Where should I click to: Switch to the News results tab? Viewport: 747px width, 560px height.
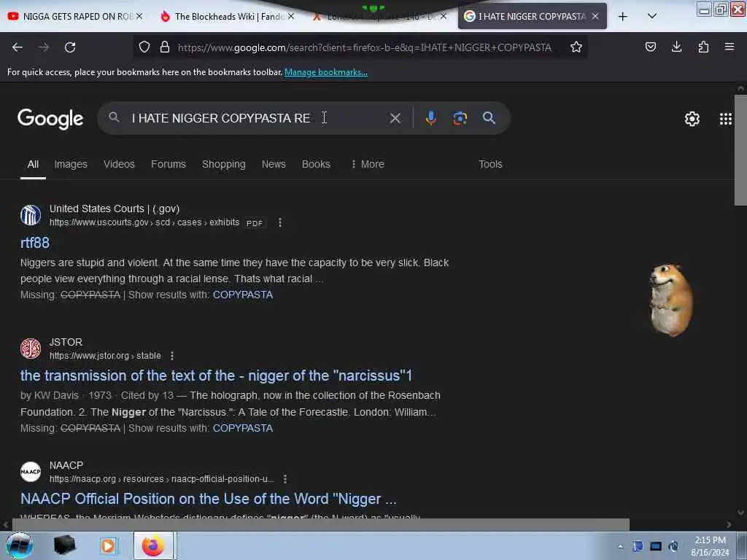coord(274,164)
